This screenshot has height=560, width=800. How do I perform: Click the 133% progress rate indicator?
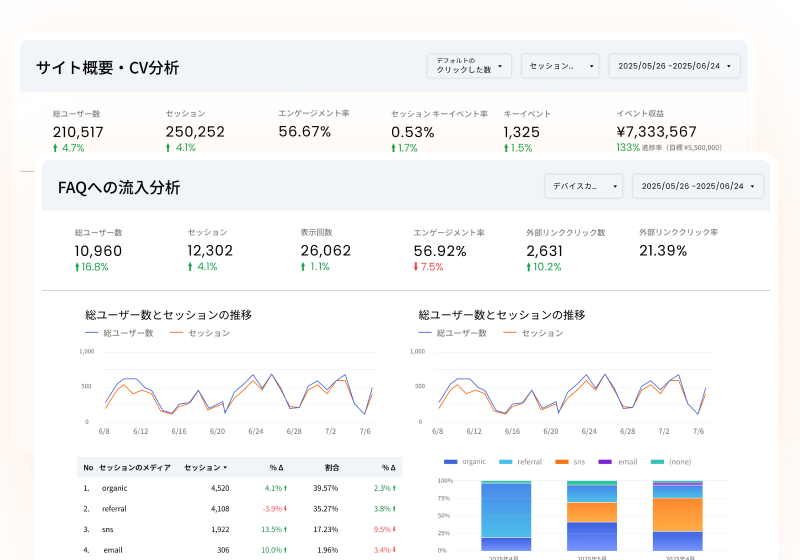point(628,147)
